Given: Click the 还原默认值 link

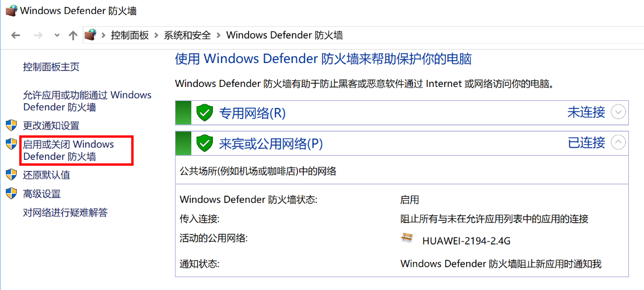Looking at the screenshot, I should (47, 175).
